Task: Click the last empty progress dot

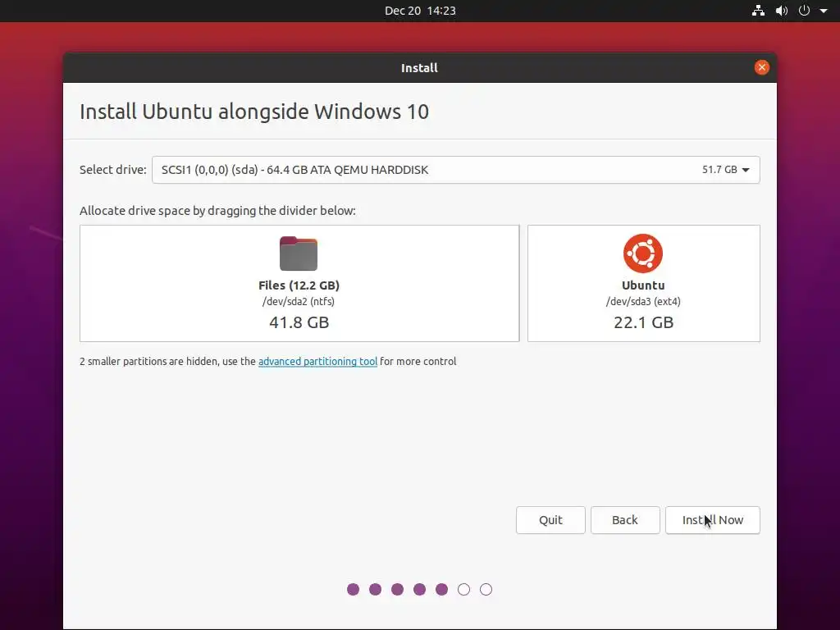Action: click(486, 590)
